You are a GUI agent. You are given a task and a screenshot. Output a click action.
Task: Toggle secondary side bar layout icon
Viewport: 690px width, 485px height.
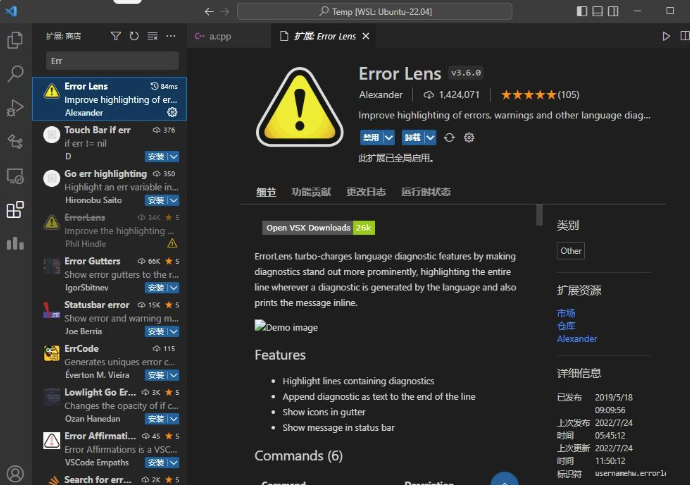click(x=613, y=11)
